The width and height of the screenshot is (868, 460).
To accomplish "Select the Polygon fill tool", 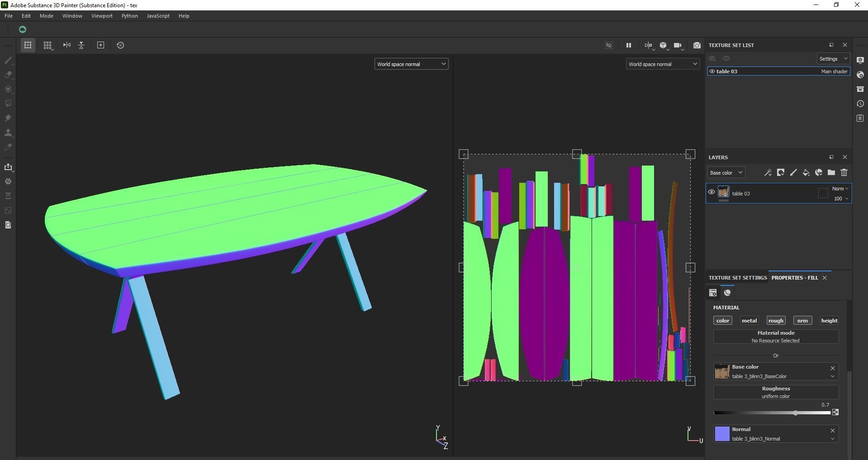I will coord(8,104).
